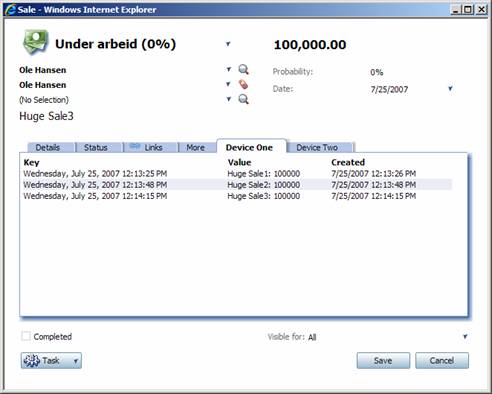Click the Links tab icon
Viewport: 492px width, 394px height.
(135, 147)
